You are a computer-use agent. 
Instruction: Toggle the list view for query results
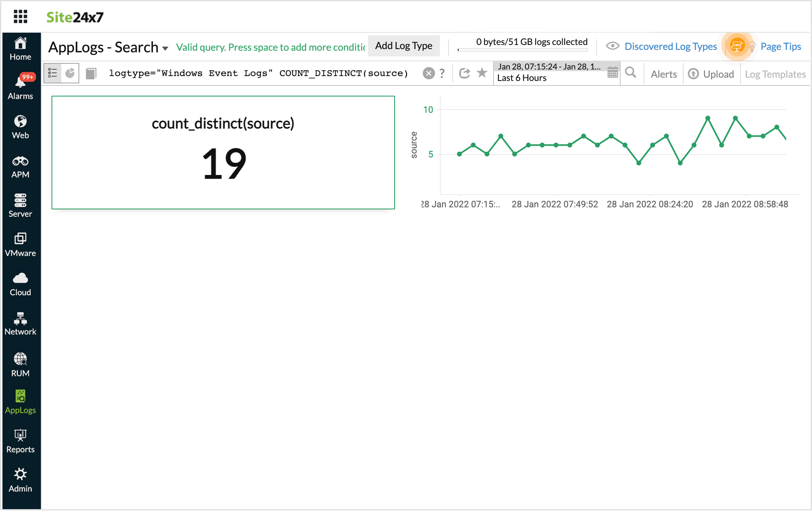52,73
